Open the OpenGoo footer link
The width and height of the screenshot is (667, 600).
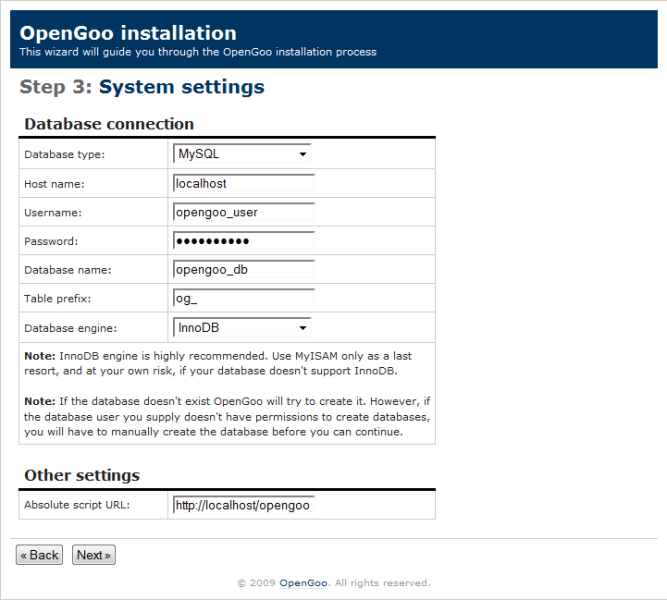(x=303, y=583)
